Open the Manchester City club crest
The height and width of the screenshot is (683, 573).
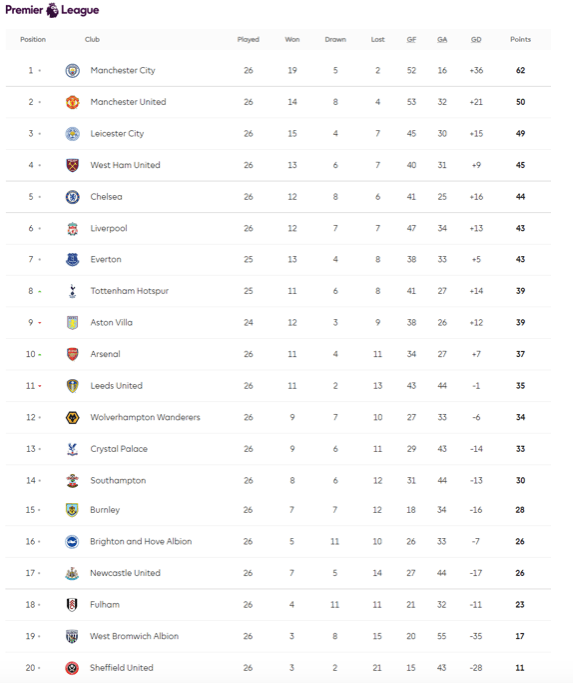click(x=72, y=71)
